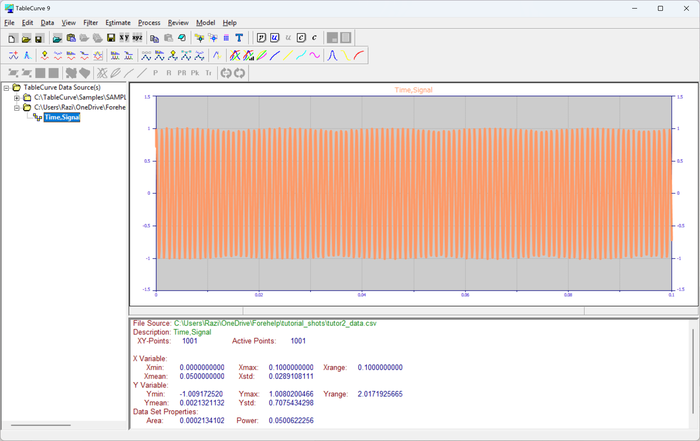Viewport: 700px width, 441px height.
Task: Open the Estimate menu
Action: pyautogui.click(x=118, y=23)
